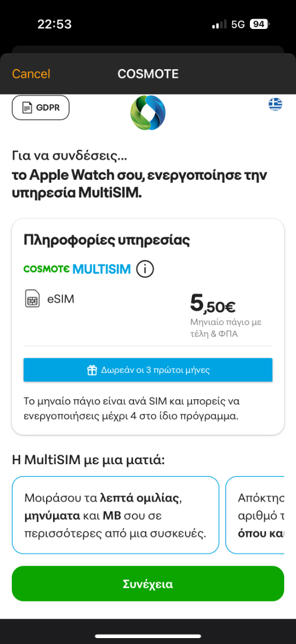Tap the green Συνέχεια button
296x644 pixels.
click(148, 583)
